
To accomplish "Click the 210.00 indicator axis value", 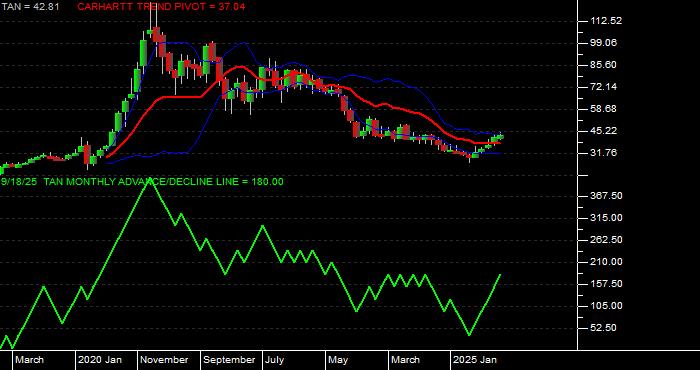I will 606,262.
